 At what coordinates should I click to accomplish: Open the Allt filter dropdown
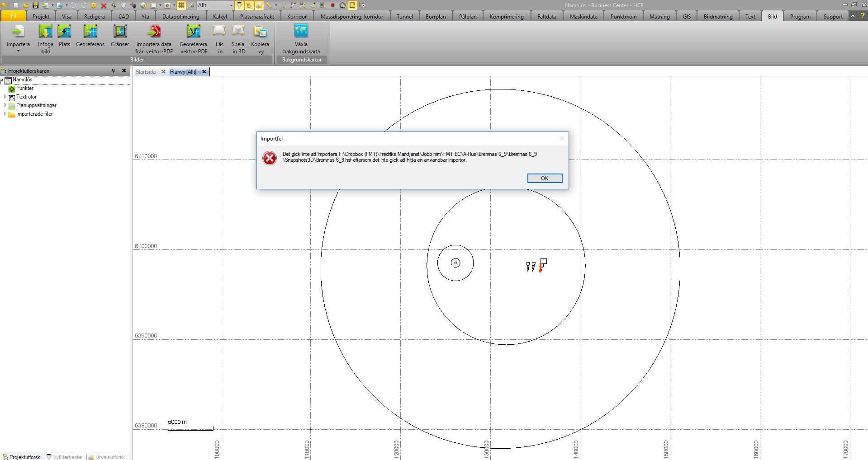point(230,5)
